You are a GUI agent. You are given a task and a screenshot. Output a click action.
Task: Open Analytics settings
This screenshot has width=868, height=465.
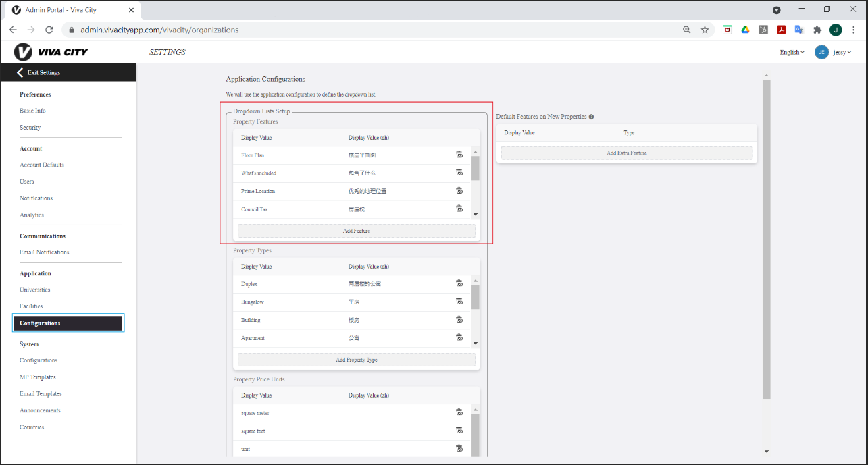pos(32,215)
